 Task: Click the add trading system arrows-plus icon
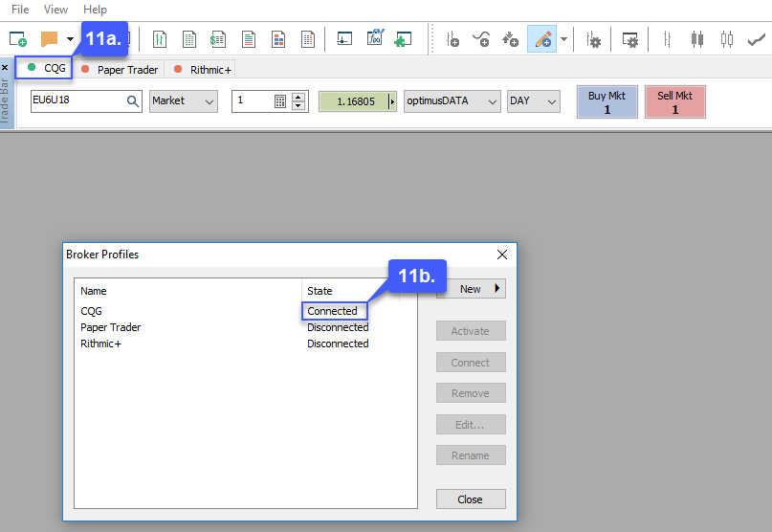click(x=510, y=39)
